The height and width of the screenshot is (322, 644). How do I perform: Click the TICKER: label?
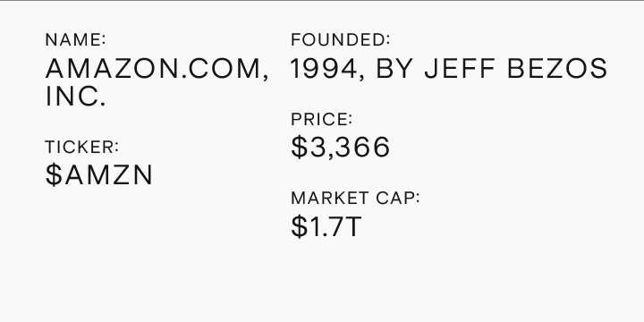[82, 147]
